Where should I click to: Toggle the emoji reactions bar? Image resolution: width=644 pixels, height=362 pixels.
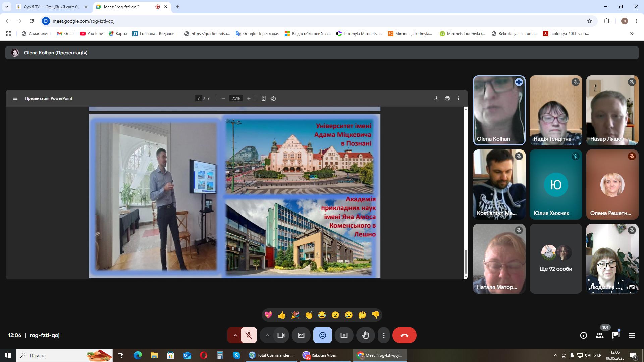pos(323,335)
